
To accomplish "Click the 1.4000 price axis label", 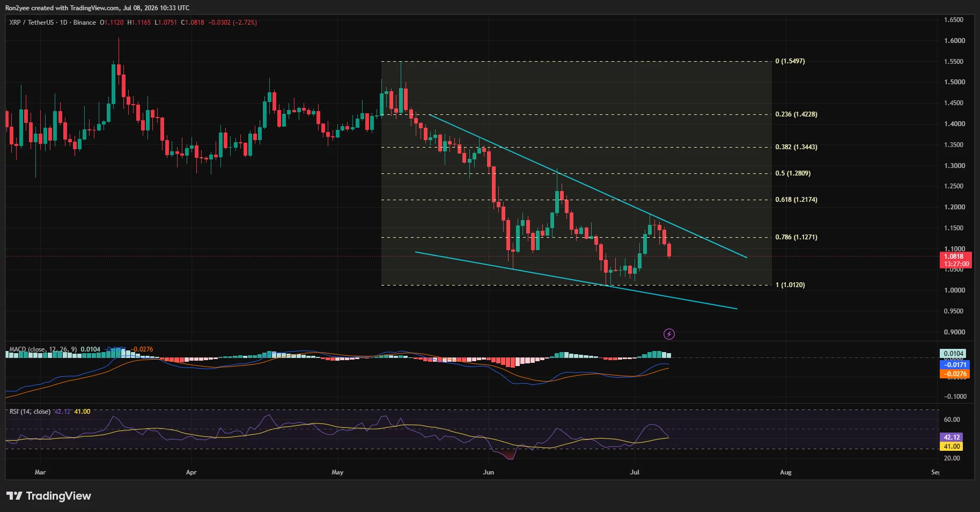I will tap(954, 124).
